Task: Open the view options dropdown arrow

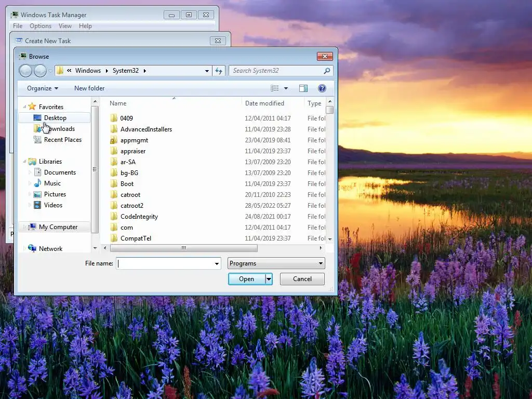Action: coord(286,88)
